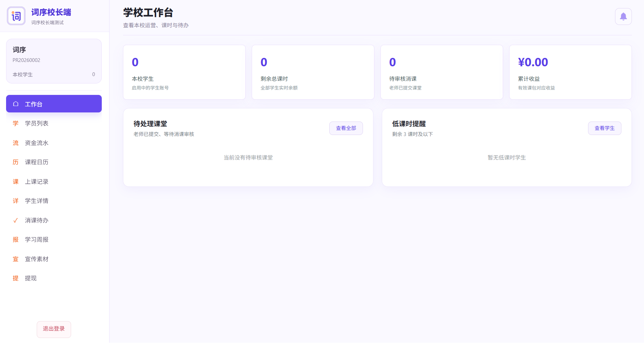Click the 低课时提醒 section title
The height and width of the screenshot is (343, 644).
pyautogui.click(x=409, y=124)
